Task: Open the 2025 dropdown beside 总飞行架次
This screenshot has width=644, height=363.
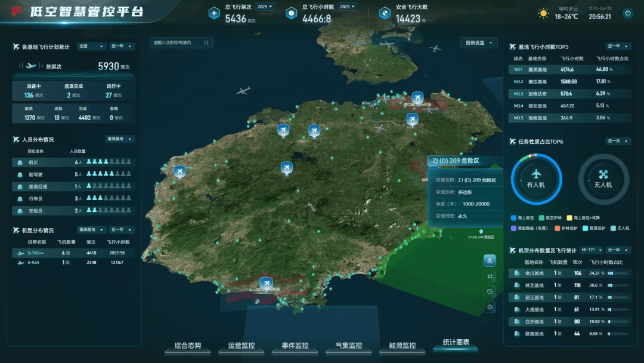Action: click(264, 7)
